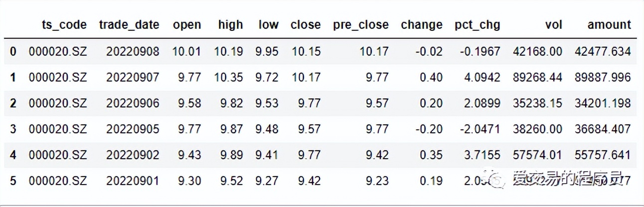Screen dimensions: 644x207
Task: Select the pre_close column header
Action: tap(361, 25)
